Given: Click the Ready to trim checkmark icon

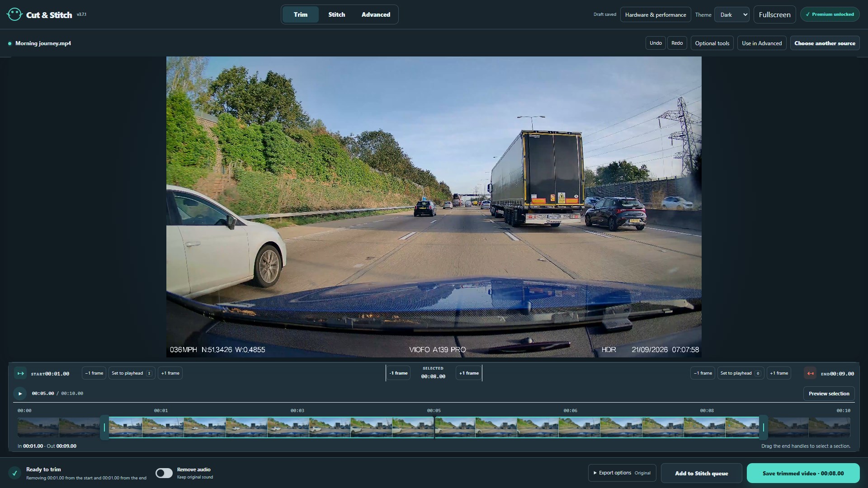Looking at the screenshot, I should pos(14,473).
